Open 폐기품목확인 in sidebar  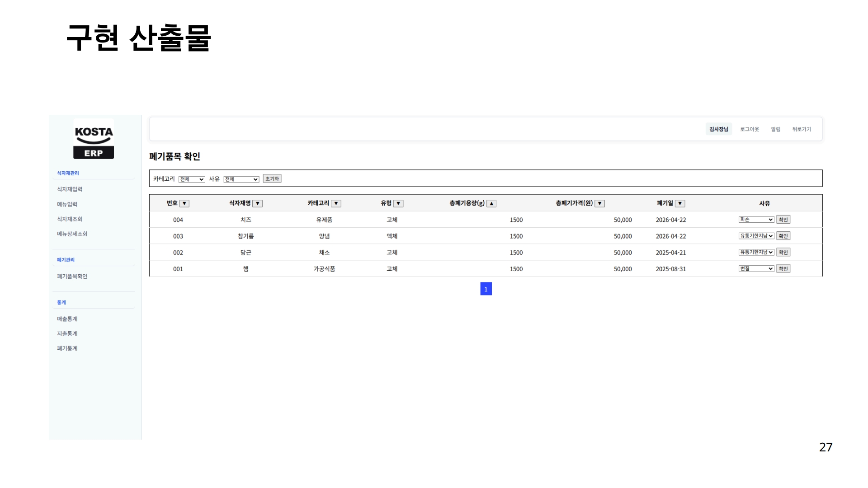[x=72, y=277]
